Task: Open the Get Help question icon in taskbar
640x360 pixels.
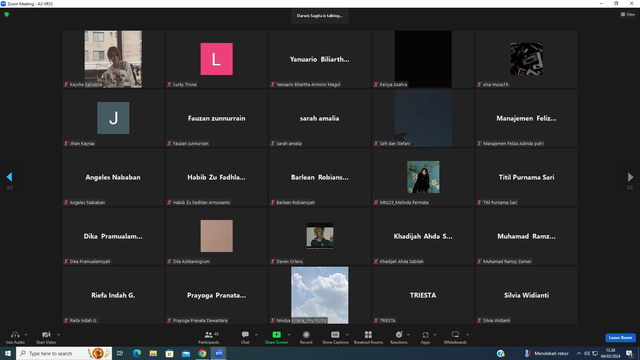Action: [x=500, y=353]
